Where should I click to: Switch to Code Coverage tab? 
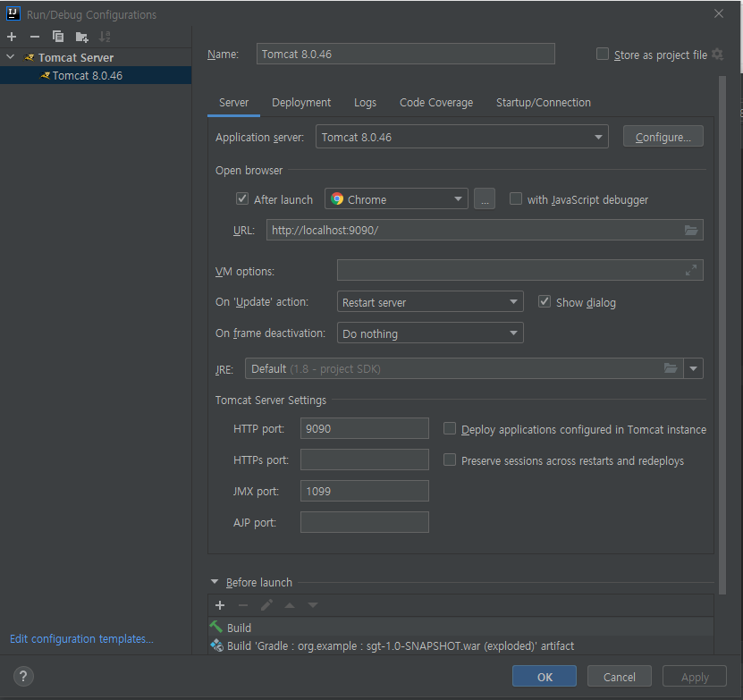tap(436, 103)
